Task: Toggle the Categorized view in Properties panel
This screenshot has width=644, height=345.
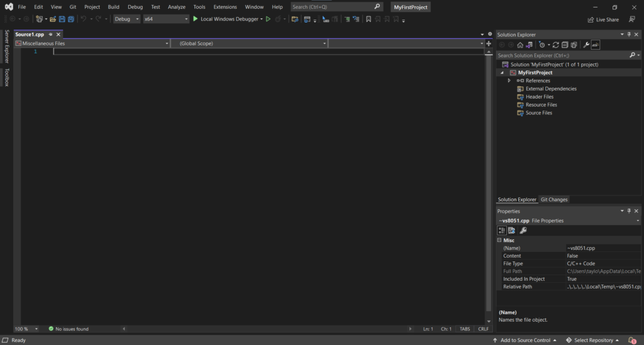Action: (x=502, y=231)
